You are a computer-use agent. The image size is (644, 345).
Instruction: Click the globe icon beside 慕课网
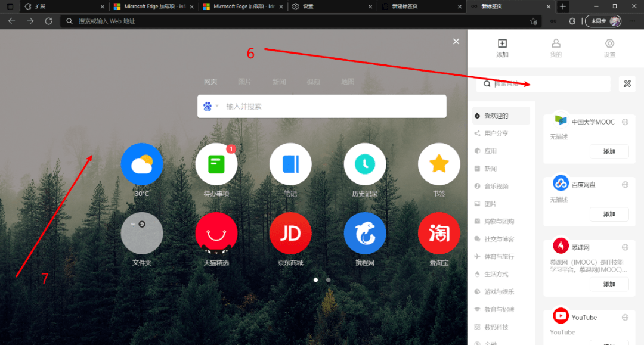[625, 247]
